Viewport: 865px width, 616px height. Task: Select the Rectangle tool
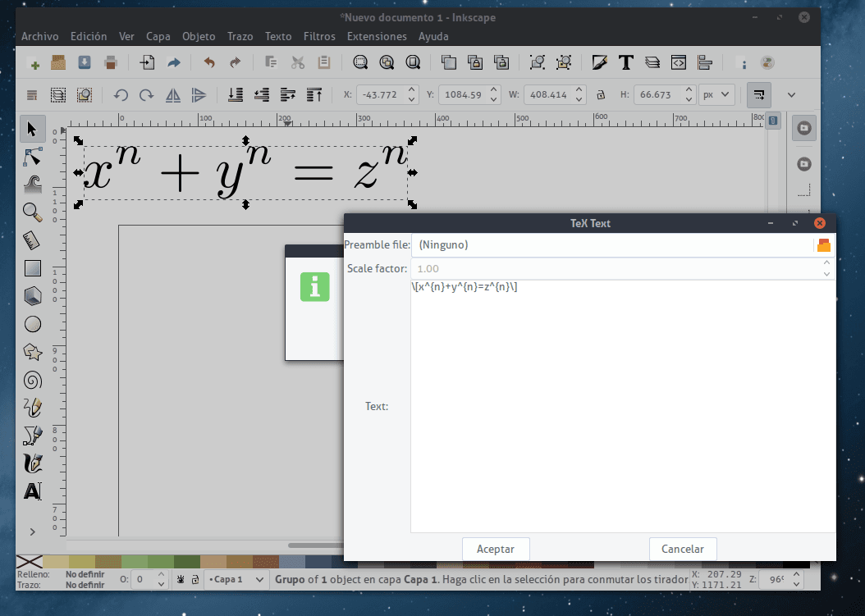click(x=33, y=267)
